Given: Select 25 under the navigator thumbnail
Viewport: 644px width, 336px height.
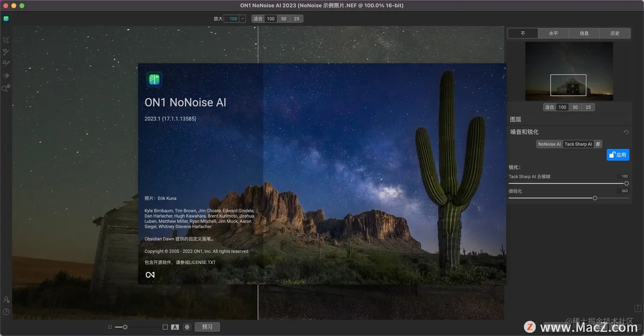Looking at the screenshot, I should (588, 107).
